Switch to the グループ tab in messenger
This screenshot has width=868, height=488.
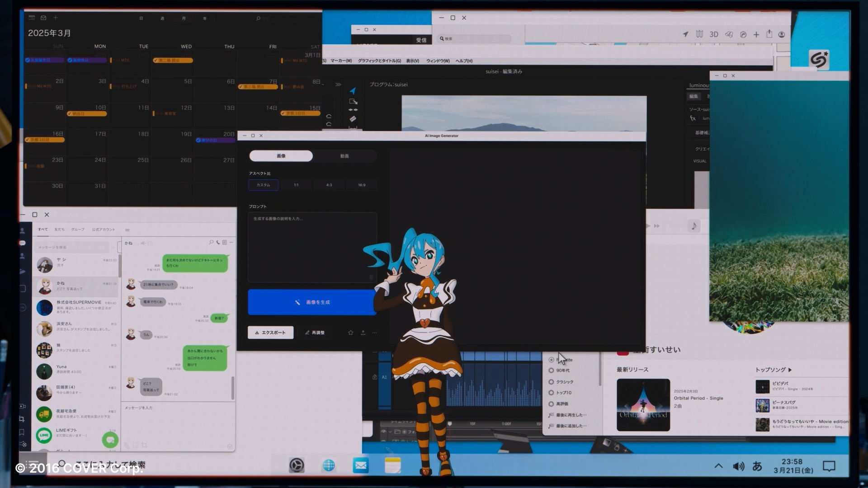click(78, 230)
